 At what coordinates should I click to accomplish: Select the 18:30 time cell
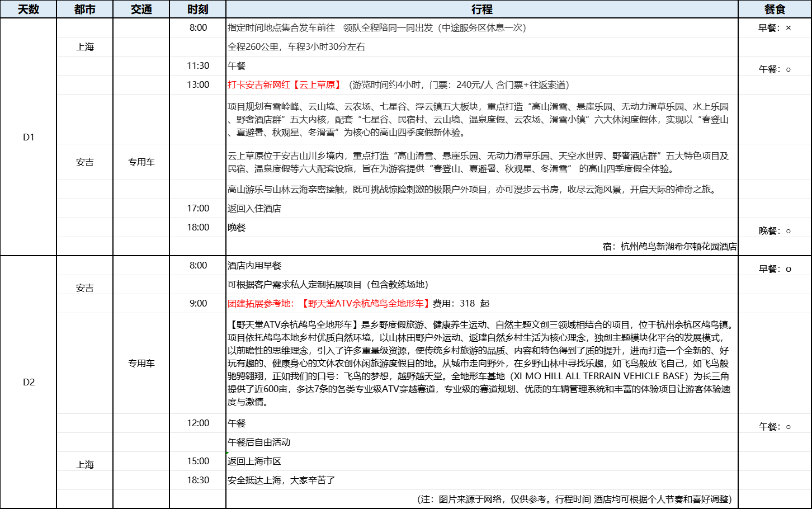click(198, 480)
